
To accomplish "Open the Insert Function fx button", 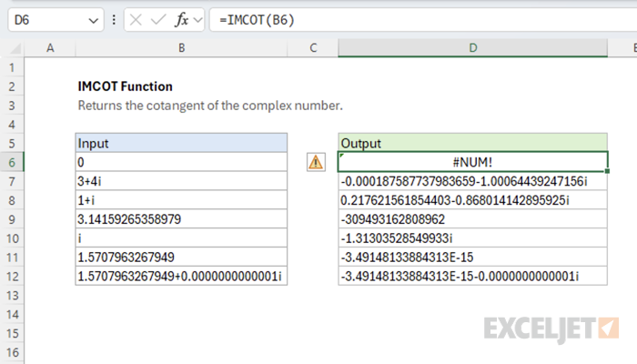I will [182, 19].
